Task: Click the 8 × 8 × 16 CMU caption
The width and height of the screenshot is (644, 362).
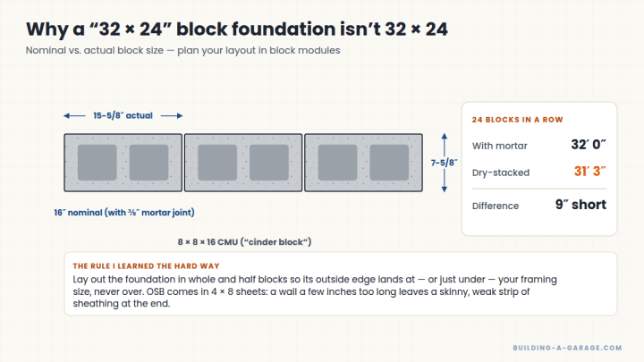Action: 244,242
